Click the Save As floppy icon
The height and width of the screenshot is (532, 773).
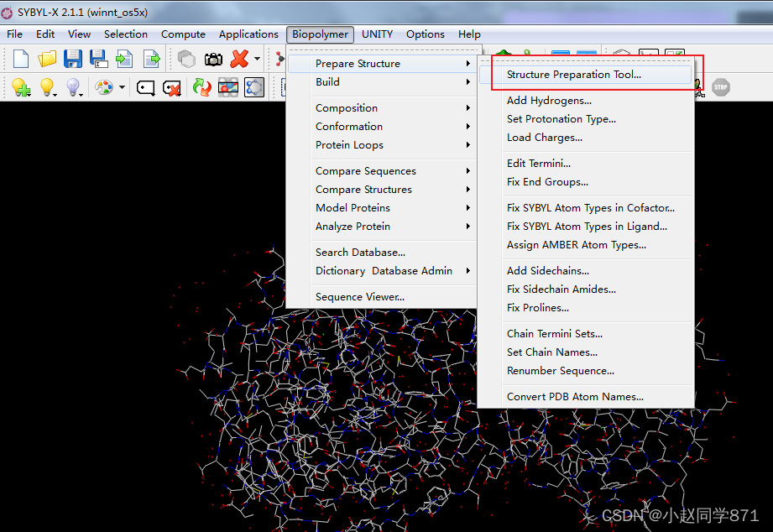tap(98, 59)
